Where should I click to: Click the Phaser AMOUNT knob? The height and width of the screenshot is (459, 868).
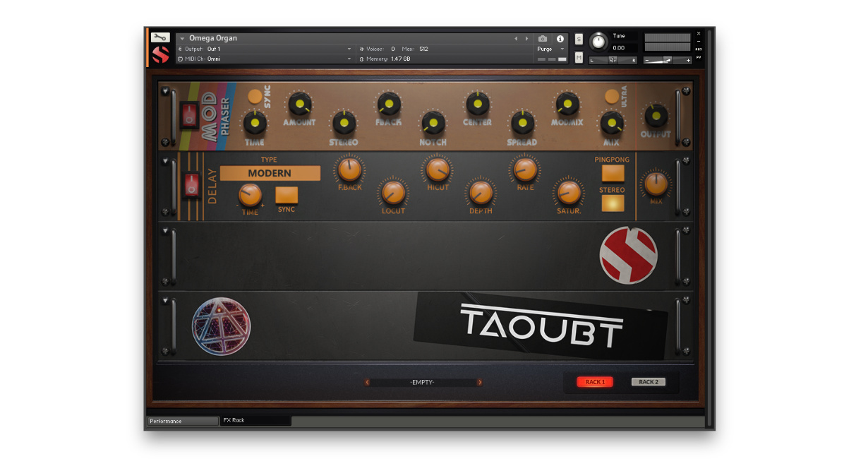click(x=299, y=105)
